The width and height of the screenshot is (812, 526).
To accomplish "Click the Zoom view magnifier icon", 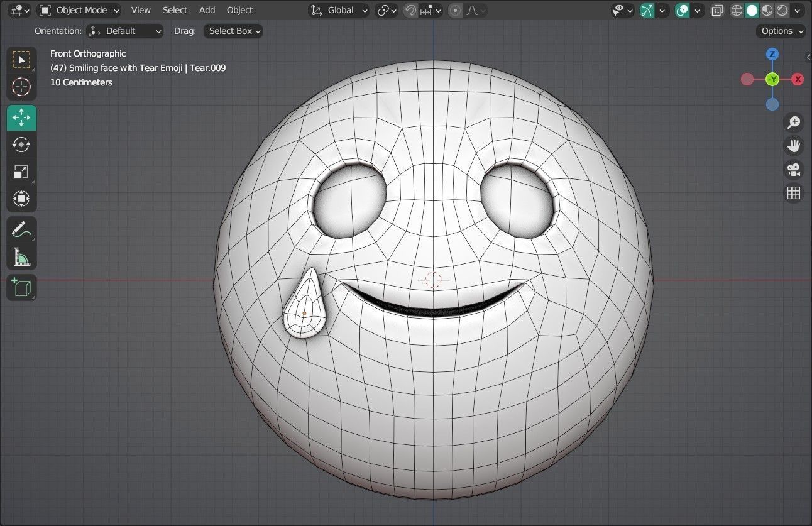I will click(794, 123).
